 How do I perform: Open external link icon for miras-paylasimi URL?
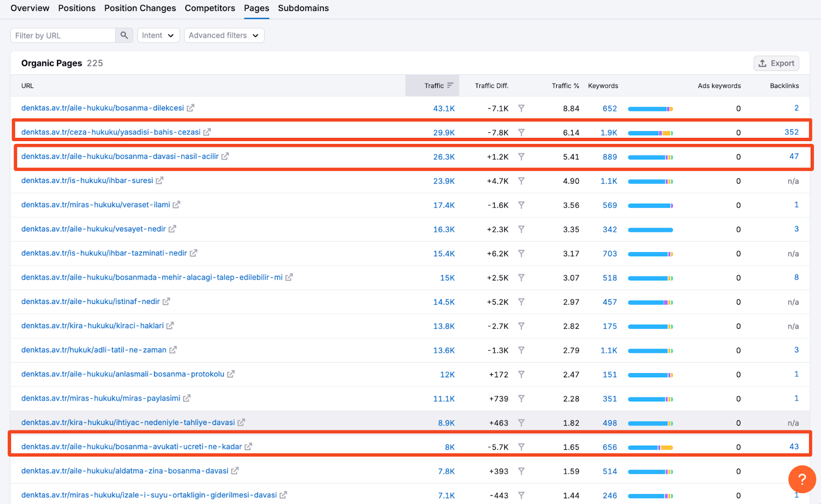click(x=187, y=398)
